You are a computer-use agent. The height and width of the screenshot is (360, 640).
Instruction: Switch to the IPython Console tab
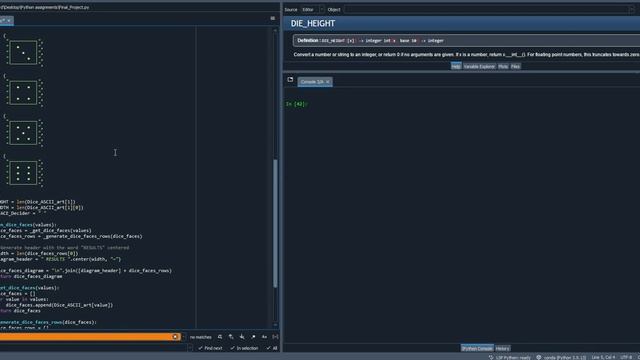(x=477, y=348)
